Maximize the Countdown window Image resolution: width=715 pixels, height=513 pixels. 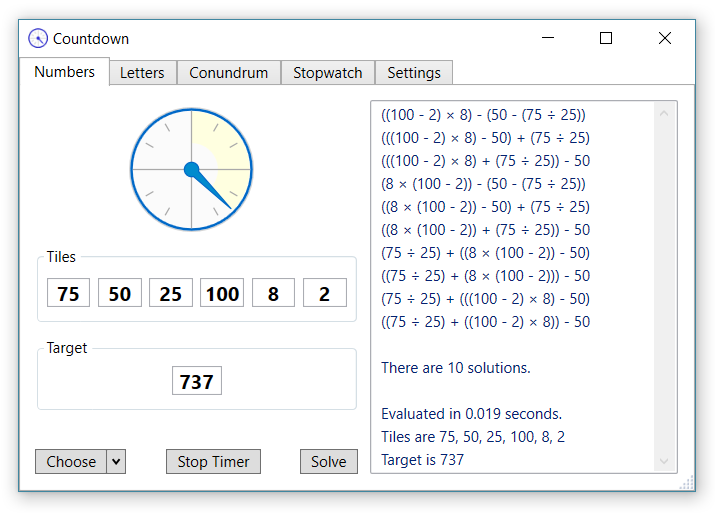coord(606,38)
